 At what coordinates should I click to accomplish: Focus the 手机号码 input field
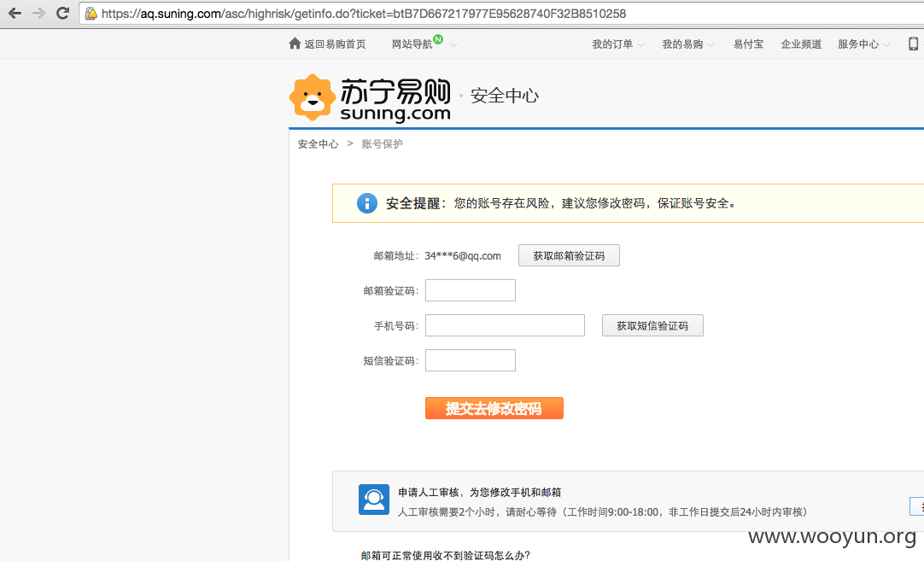(x=505, y=325)
